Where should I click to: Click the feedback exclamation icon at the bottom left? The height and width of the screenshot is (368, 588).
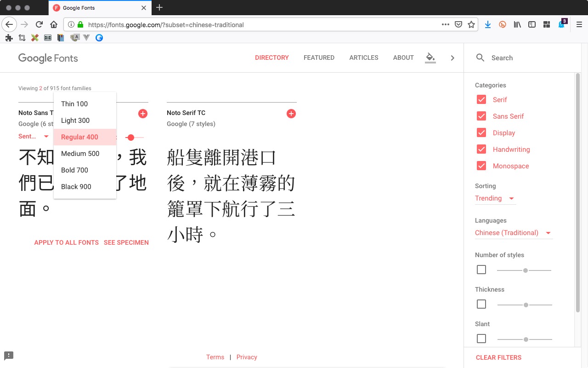point(9,356)
